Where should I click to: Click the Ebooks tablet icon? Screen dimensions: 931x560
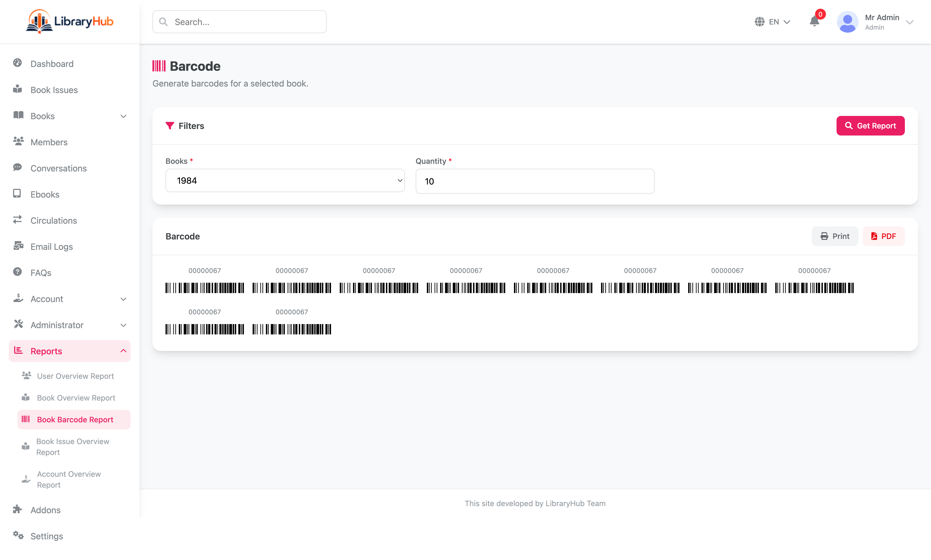click(17, 193)
